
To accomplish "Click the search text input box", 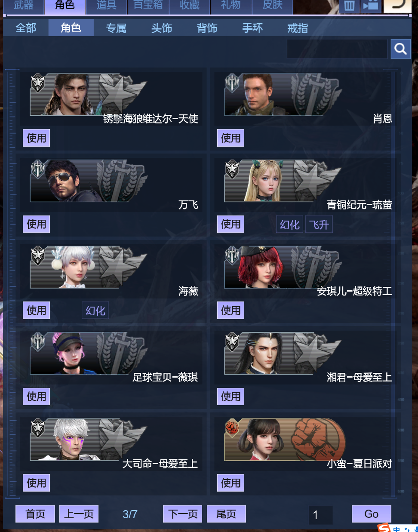I will (337, 49).
